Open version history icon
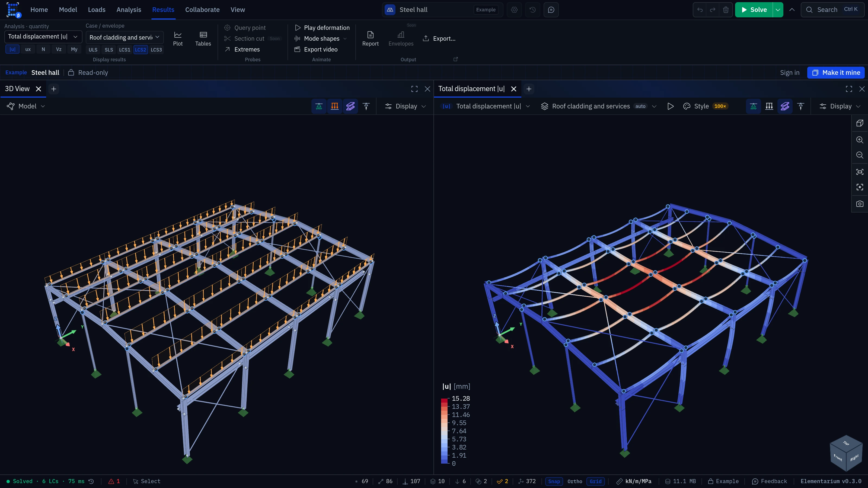 533,10
